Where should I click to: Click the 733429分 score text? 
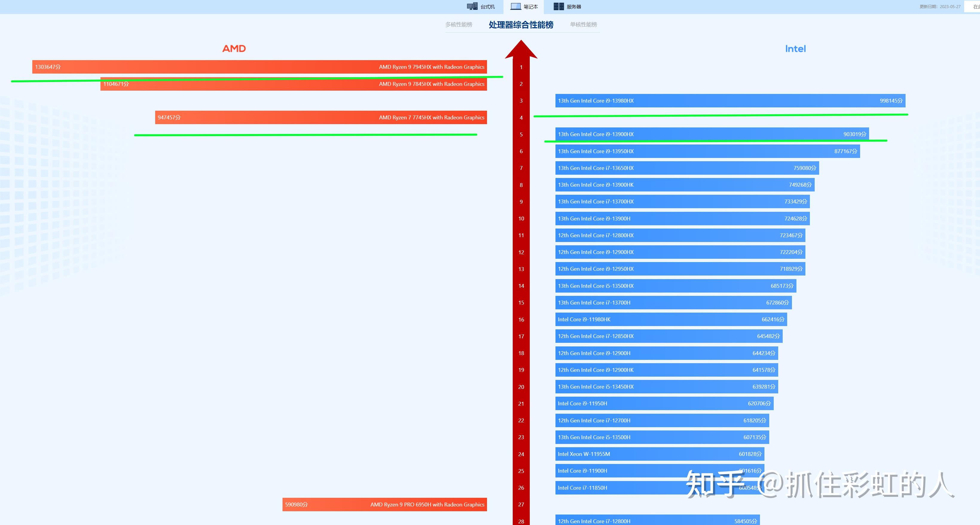click(796, 202)
